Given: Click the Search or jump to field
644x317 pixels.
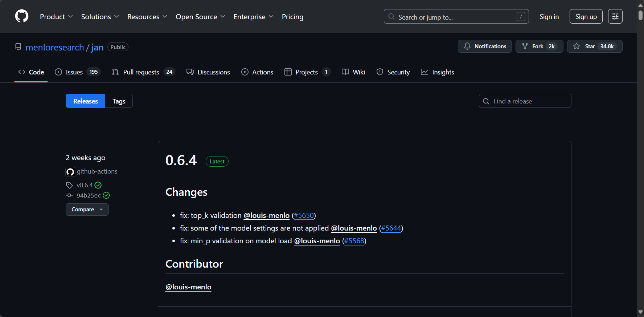Looking at the screenshot, I should coord(456,16).
